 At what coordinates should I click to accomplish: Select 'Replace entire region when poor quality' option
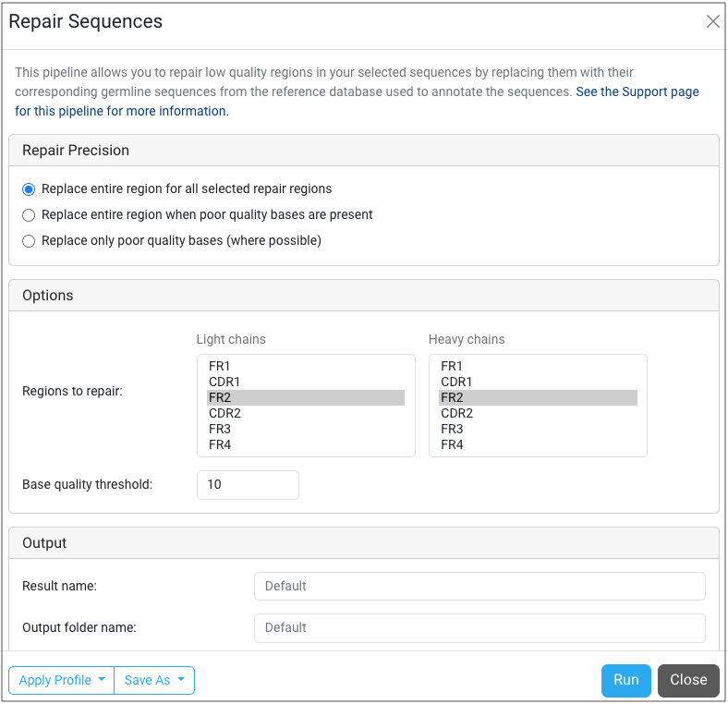[29, 215]
